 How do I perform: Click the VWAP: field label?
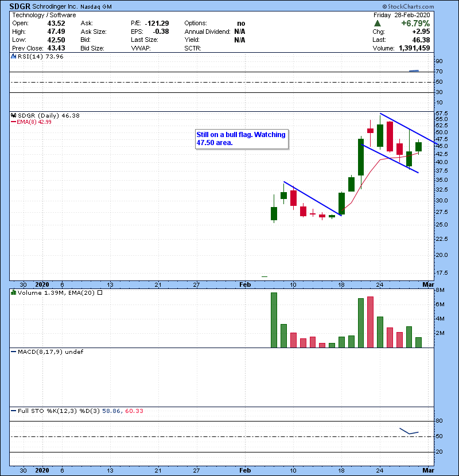[x=141, y=48]
